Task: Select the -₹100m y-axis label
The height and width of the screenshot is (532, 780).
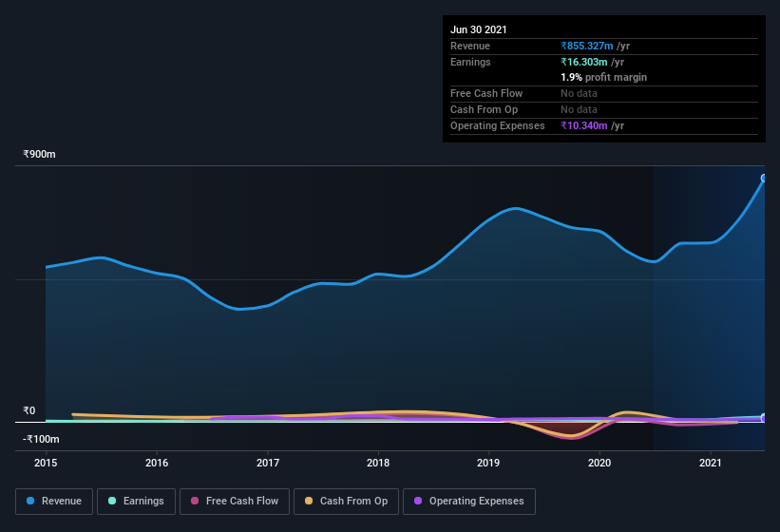Action: 41,439
